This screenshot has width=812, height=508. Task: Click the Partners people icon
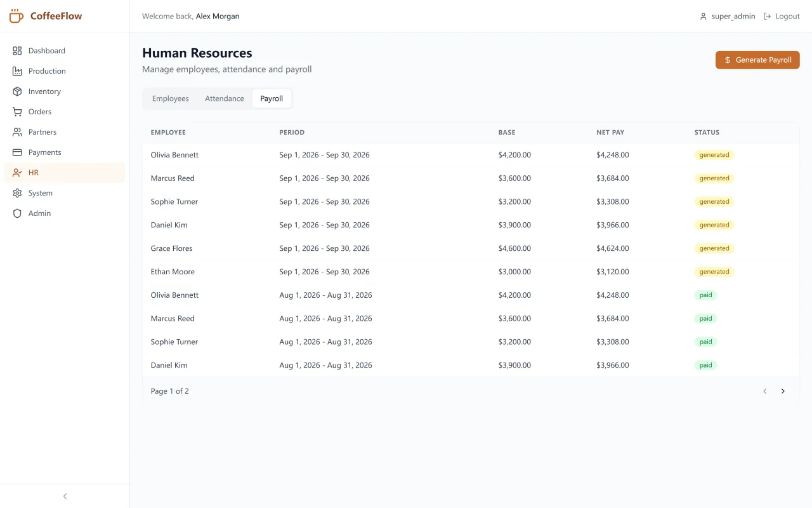pos(17,132)
